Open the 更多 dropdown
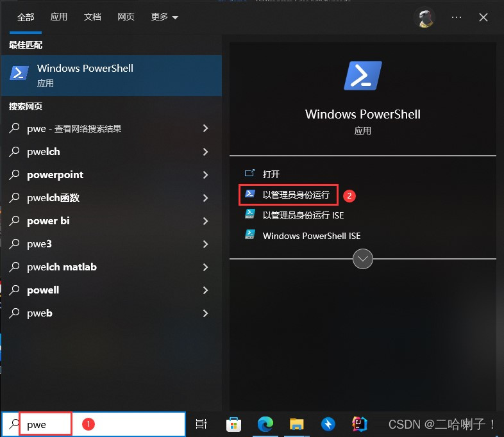This screenshot has height=437, width=504. click(164, 17)
